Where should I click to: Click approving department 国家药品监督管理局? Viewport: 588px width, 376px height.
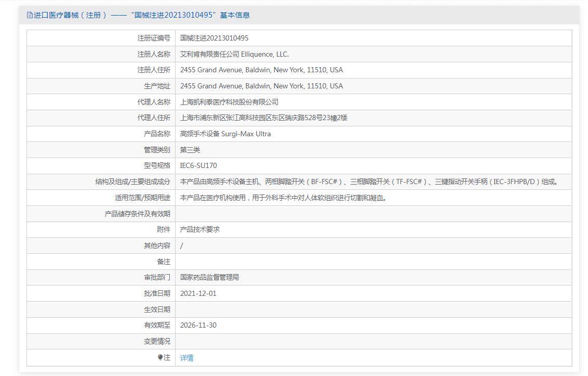pyautogui.click(x=210, y=277)
